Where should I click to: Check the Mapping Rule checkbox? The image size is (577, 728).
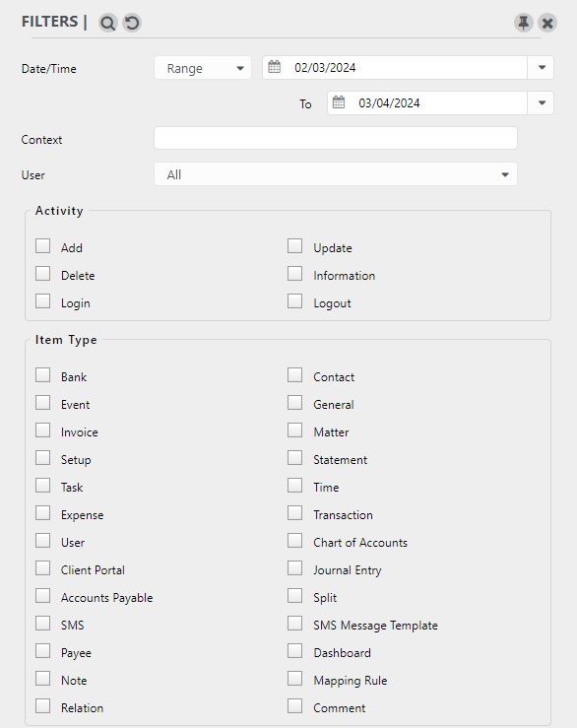pos(294,679)
